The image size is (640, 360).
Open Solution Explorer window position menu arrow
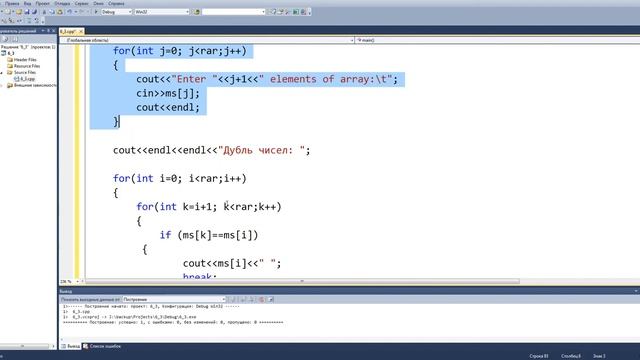pos(43,31)
